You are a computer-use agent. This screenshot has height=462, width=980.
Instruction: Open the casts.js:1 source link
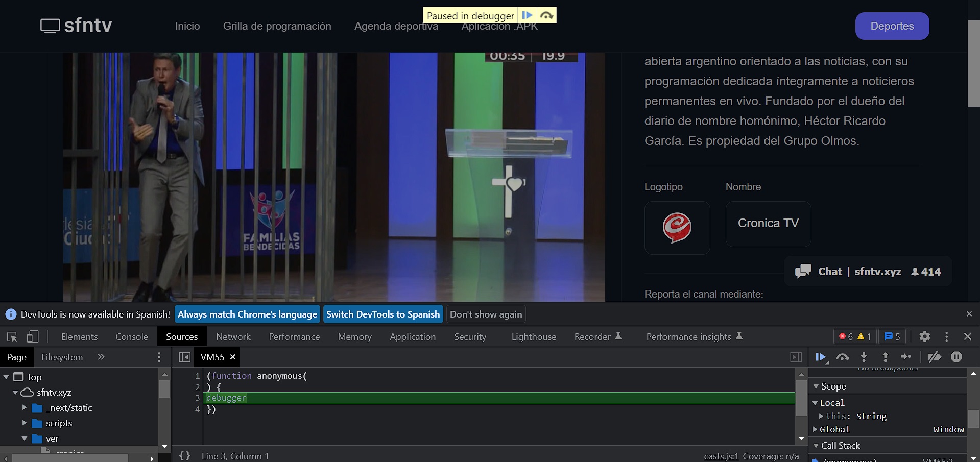click(721, 456)
